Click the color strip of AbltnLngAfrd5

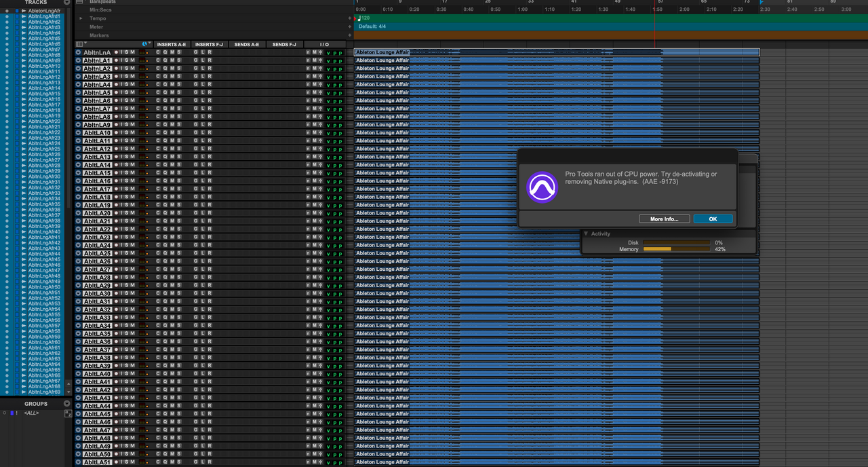point(18,39)
